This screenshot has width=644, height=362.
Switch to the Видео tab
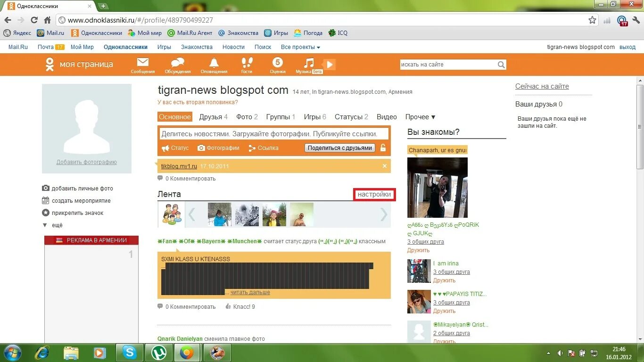point(387,117)
